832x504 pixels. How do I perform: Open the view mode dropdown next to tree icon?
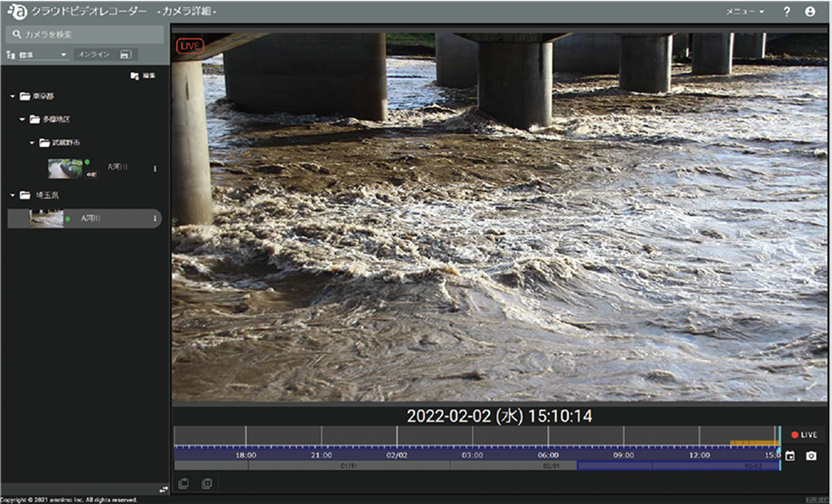pos(43,55)
